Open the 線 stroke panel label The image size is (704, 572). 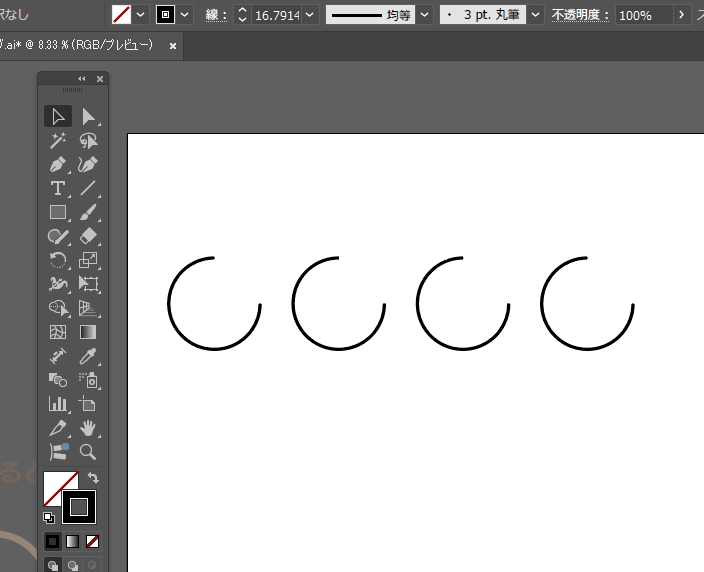tap(216, 15)
